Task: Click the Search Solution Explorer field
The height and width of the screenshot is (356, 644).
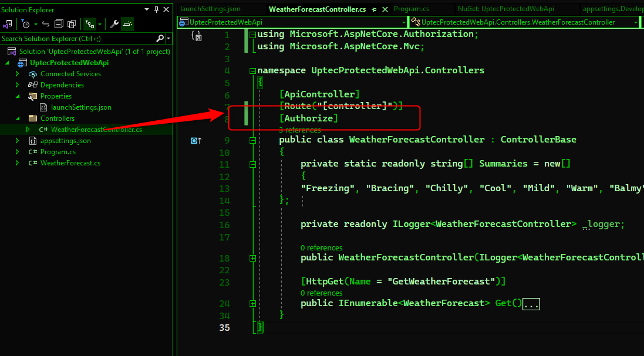Action: (76, 38)
